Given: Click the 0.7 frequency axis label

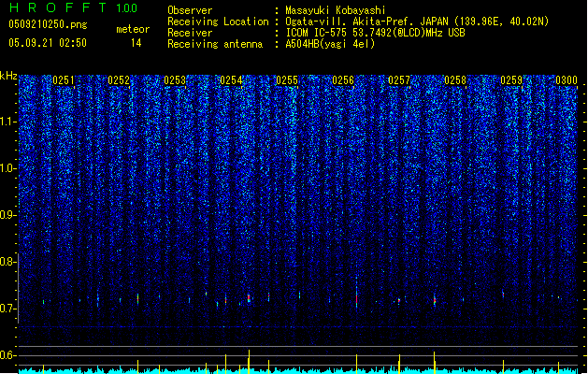Looking at the screenshot, I should [7, 309].
